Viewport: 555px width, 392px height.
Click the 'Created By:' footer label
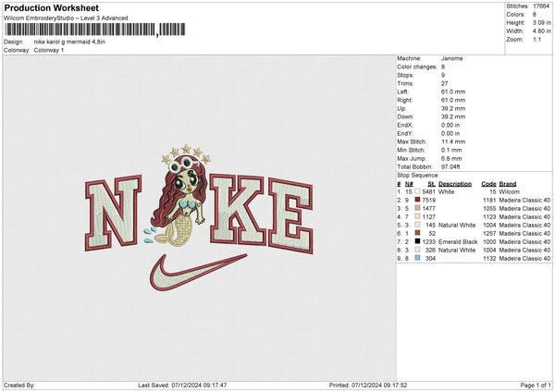click(x=19, y=385)
